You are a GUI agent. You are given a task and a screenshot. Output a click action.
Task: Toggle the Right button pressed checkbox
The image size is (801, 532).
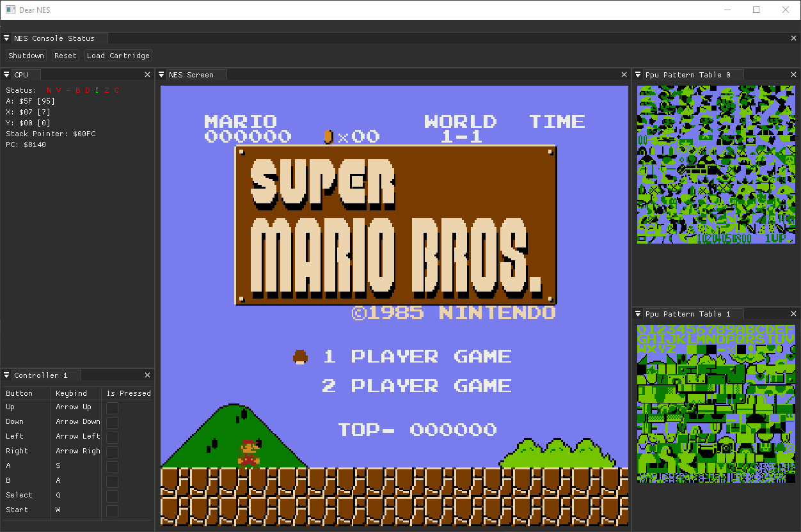(x=112, y=452)
